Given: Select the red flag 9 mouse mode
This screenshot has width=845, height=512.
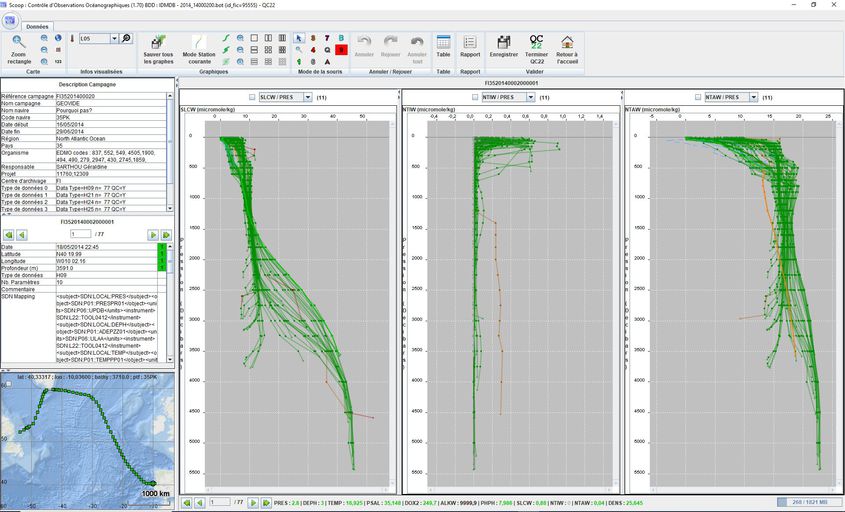Looking at the screenshot, I should [x=341, y=50].
